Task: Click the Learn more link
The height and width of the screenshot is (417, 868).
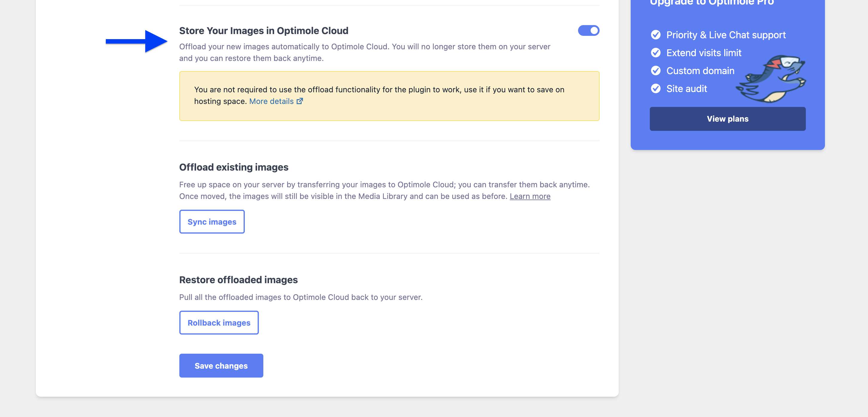Action: coord(530,196)
